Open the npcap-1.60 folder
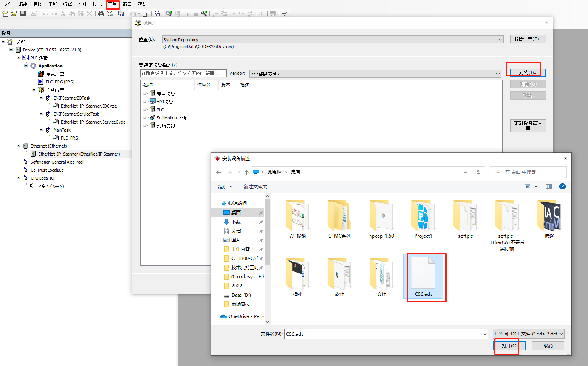588x366 pixels. click(x=381, y=219)
